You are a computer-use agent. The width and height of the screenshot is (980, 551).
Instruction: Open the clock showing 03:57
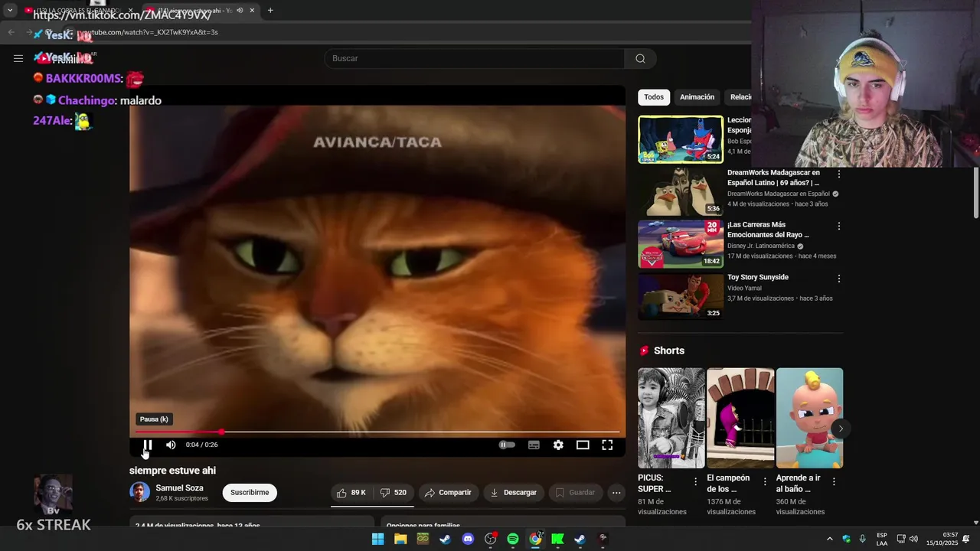(942, 539)
